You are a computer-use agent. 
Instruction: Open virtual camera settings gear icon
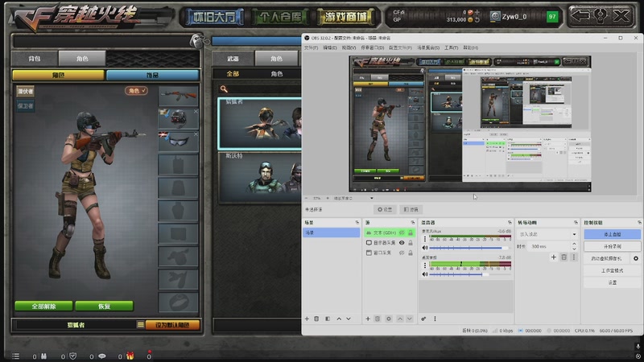pos(636,258)
